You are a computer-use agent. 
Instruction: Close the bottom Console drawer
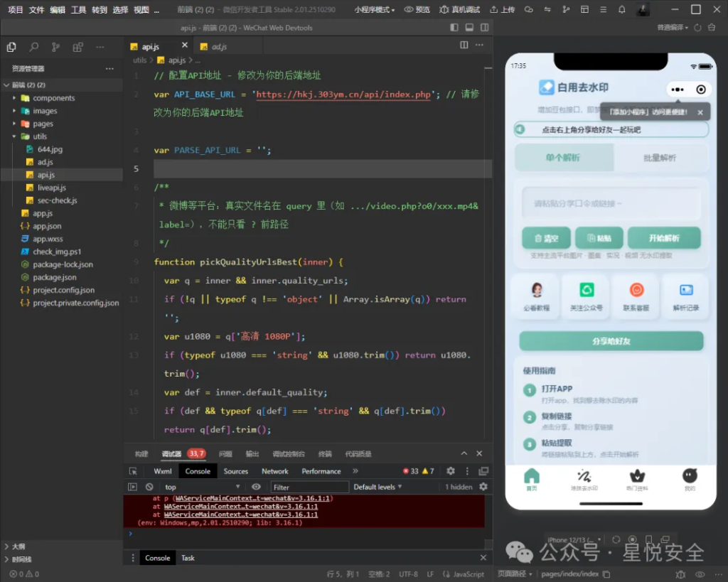pyautogui.click(x=483, y=558)
